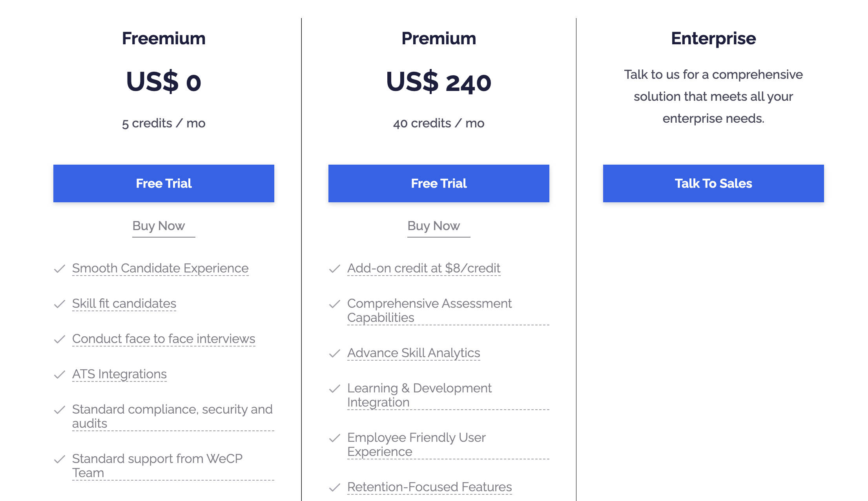The height and width of the screenshot is (501, 868).
Task: Click the checkmark next to Add-on credit at $8/credit
Action: click(335, 269)
